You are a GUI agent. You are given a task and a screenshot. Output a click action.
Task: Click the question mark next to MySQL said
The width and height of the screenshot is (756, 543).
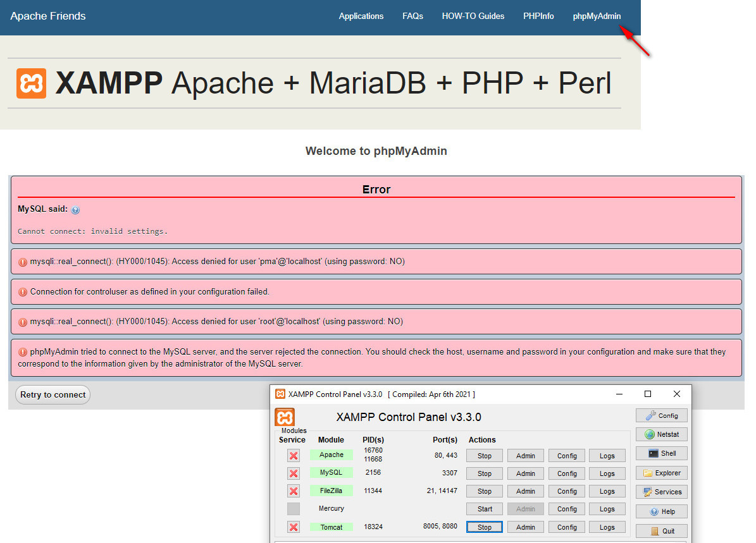75,209
